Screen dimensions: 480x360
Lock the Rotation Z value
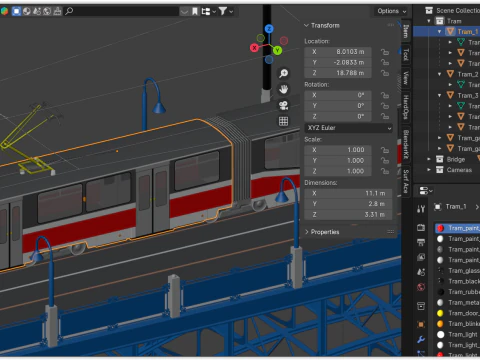[385, 116]
